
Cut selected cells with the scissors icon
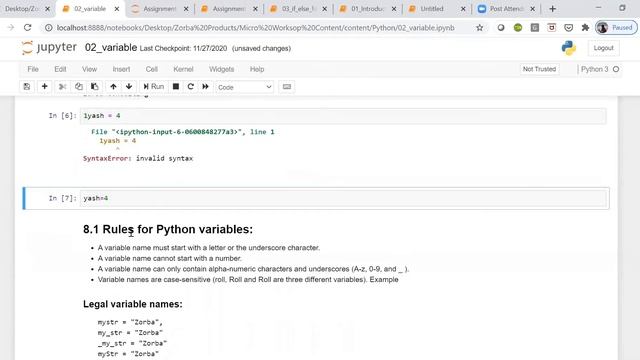pyautogui.click(x=62, y=87)
